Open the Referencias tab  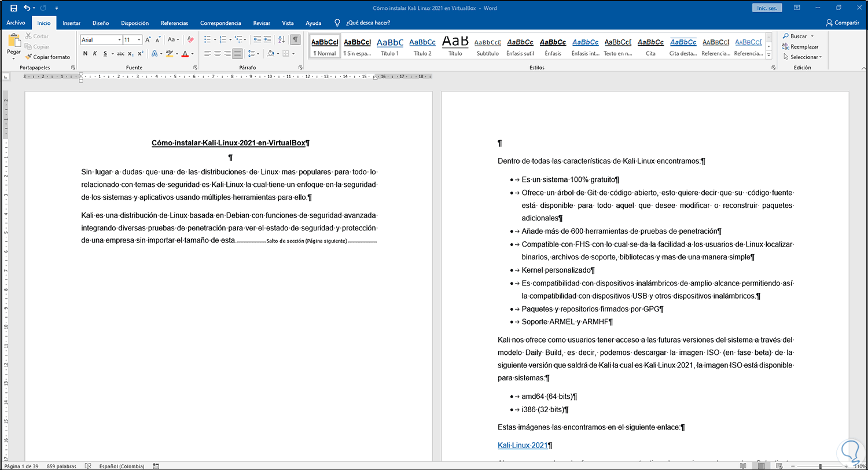point(174,23)
